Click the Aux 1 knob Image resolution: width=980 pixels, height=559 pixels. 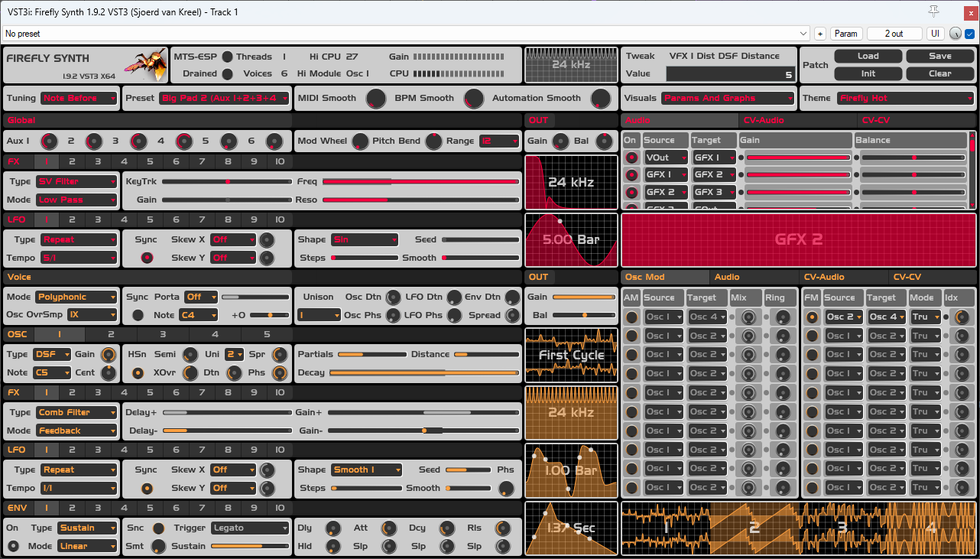(x=49, y=141)
